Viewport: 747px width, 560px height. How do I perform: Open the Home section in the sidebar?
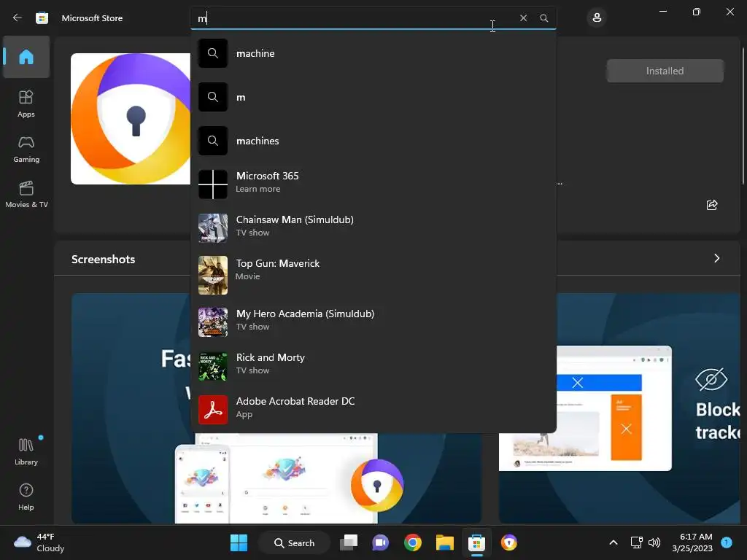click(x=26, y=57)
